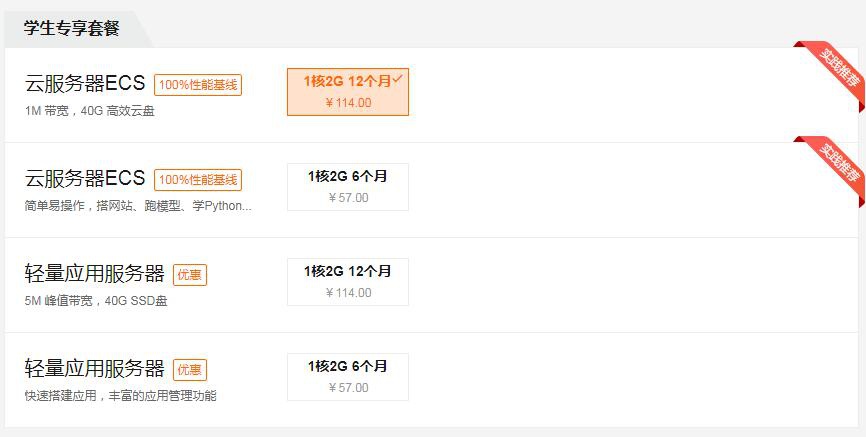
Task: Open the 学生专享套餐 tab
Action: [72, 28]
